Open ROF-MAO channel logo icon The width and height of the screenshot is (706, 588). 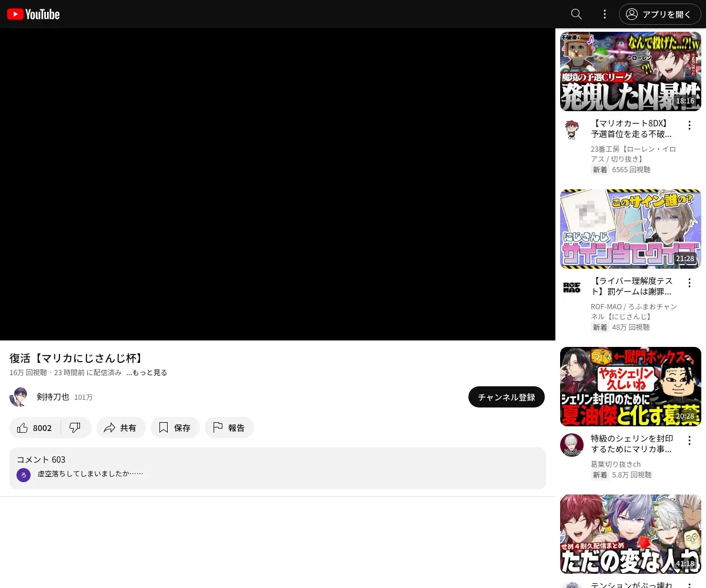572,288
